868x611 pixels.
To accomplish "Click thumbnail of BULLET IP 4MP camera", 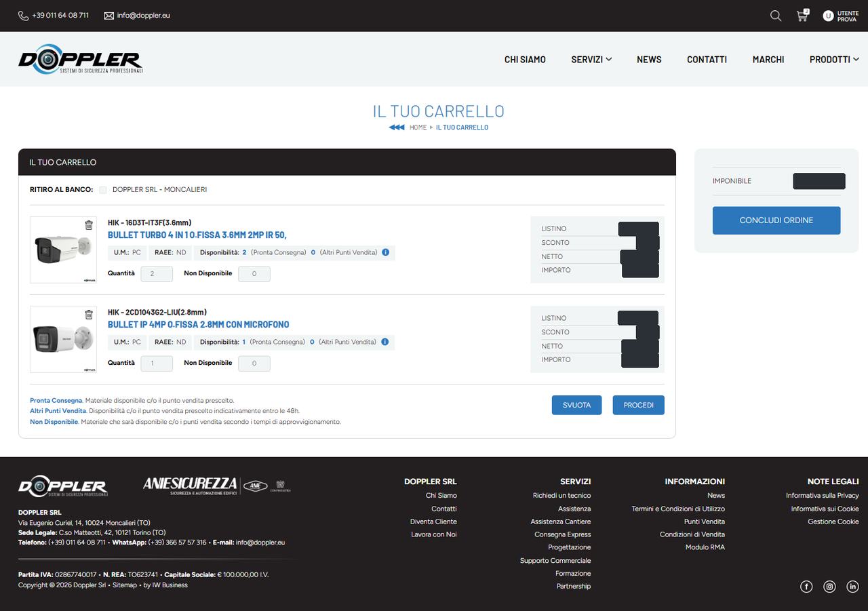I will click(x=63, y=339).
